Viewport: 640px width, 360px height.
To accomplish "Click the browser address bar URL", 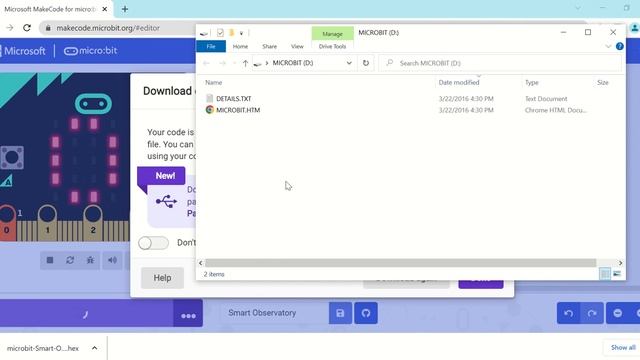I will point(108,28).
